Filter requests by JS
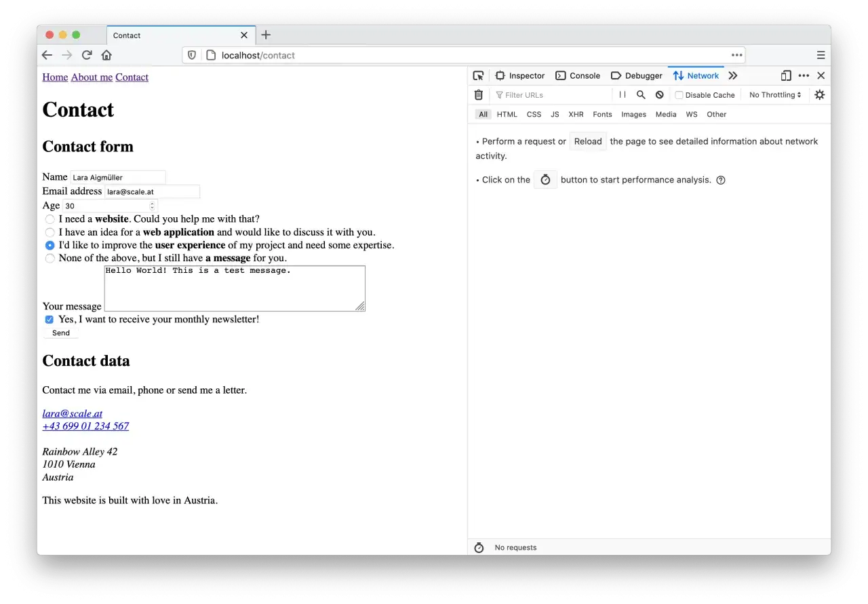 pyautogui.click(x=555, y=115)
